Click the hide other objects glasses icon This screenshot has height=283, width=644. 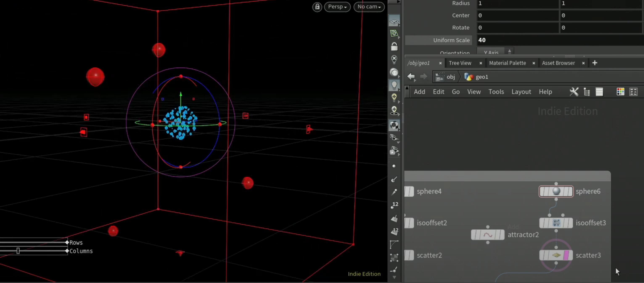[394, 137]
